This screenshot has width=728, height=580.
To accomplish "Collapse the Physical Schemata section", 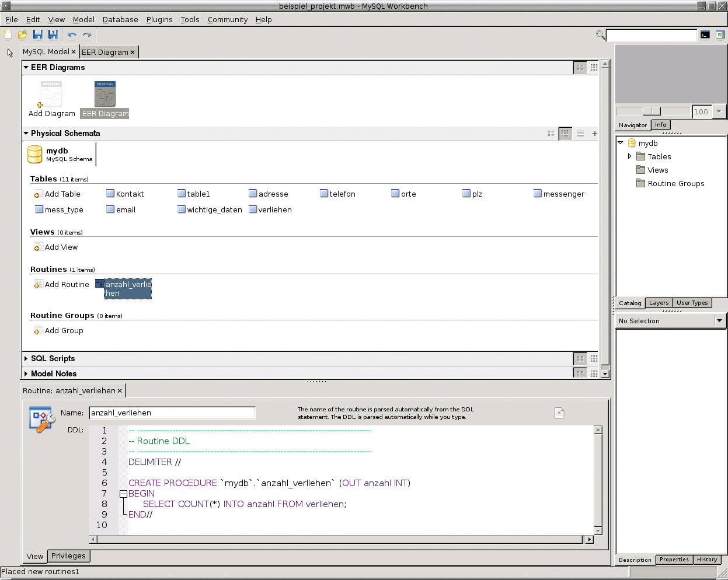I will tap(26, 134).
